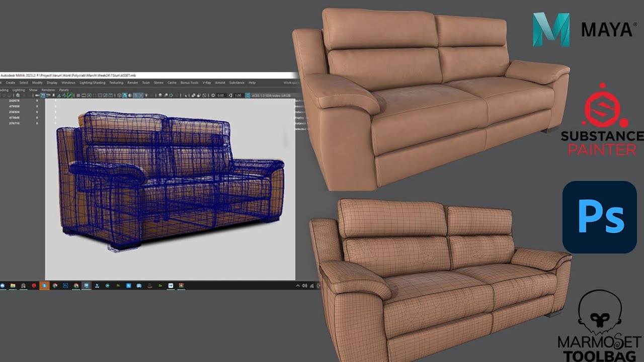
Task: Click the exposure gear icon
Action: [x=213, y=95]
